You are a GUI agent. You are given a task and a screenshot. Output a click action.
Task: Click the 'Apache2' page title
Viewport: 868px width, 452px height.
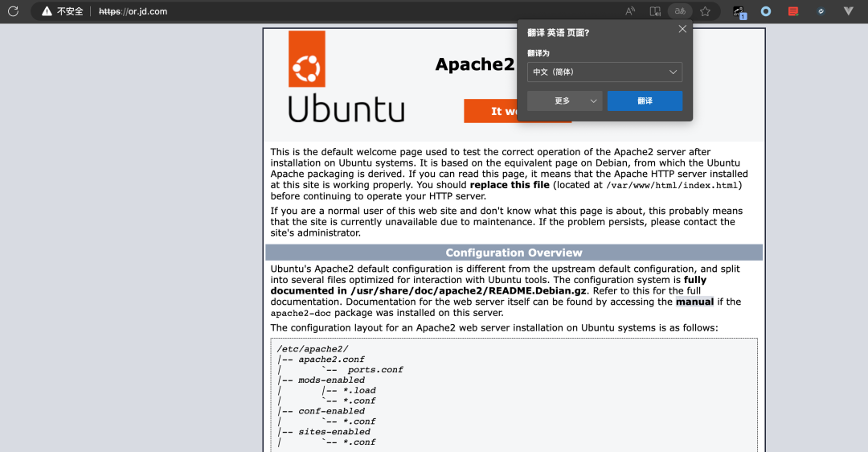(x=475, y=64)
